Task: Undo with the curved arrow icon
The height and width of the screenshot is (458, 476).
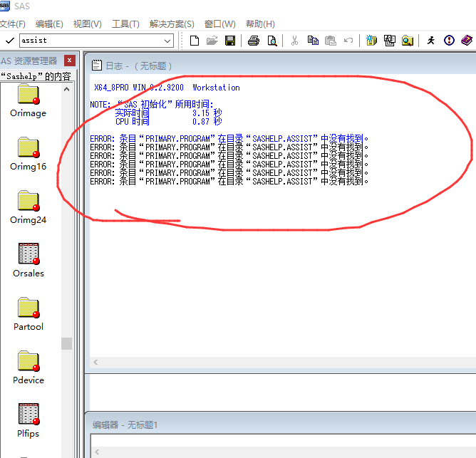Action: coord(348,41)
